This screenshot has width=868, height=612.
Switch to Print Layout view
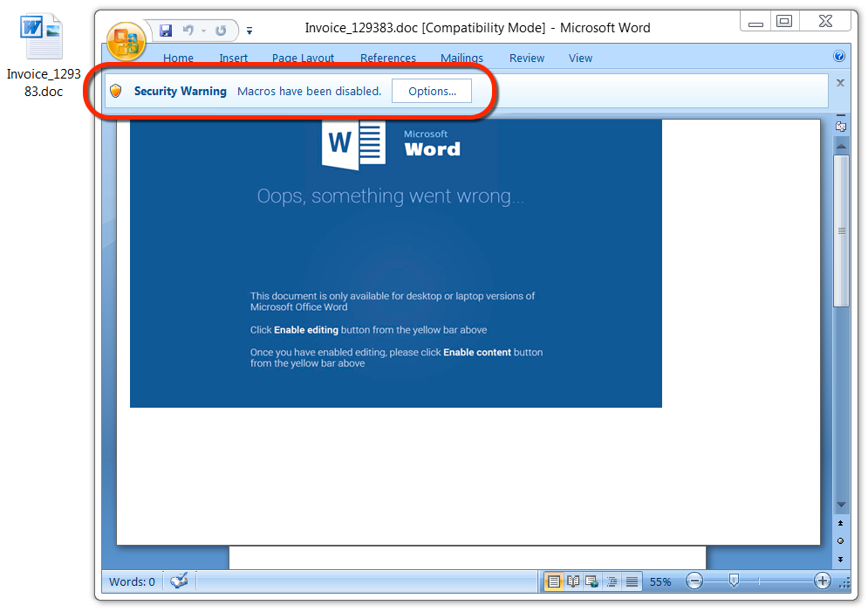tap(553, 581)
